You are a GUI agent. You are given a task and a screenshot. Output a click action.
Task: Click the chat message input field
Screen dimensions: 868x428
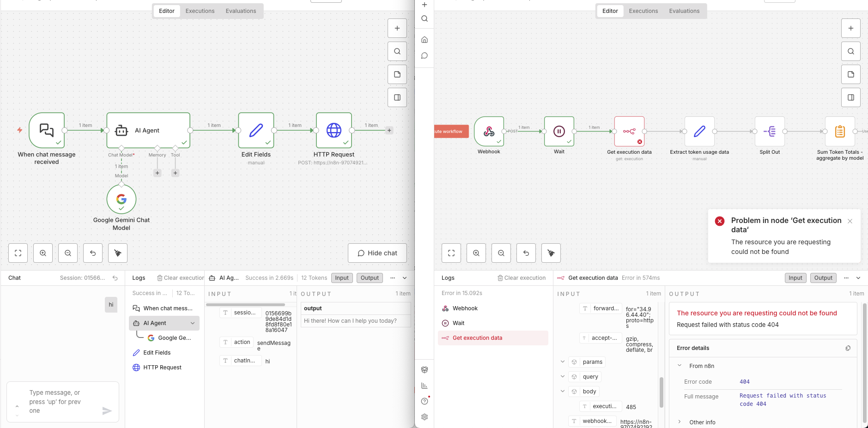tap(63, 402)
